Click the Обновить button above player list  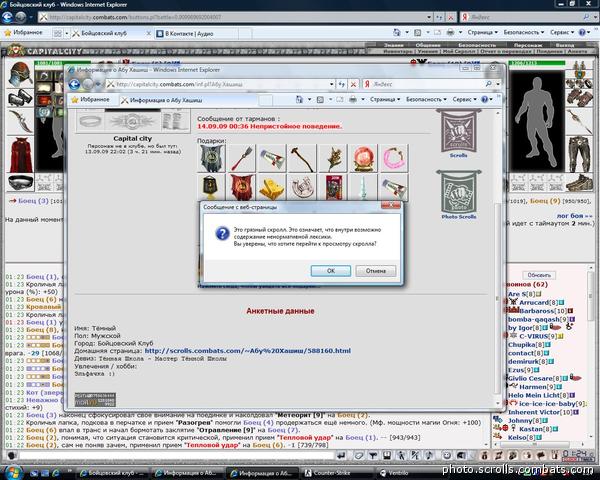(539, 275)
